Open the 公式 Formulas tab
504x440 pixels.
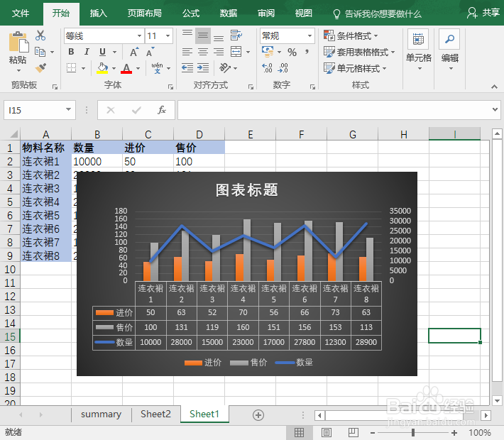[x=191, y=13]
